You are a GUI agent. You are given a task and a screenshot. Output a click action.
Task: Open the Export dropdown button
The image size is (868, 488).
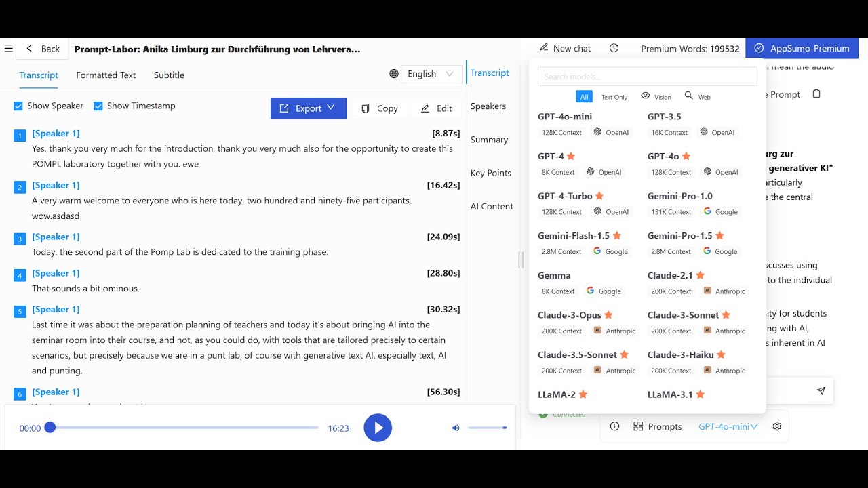(309, 108)
